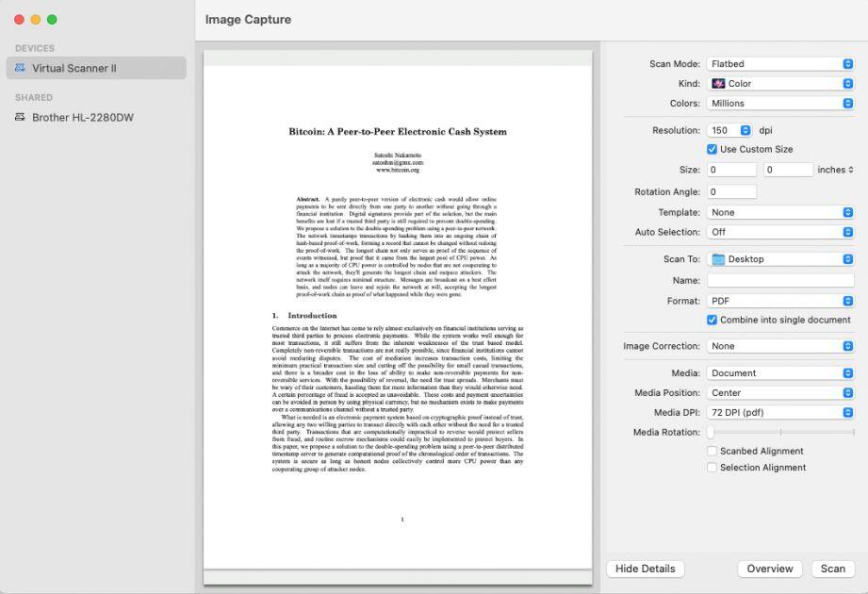The image size is (868, 594).
Task: Click the Desktop folder icon in Scan To
Action: pyautogui.click(x=718, y=259)
